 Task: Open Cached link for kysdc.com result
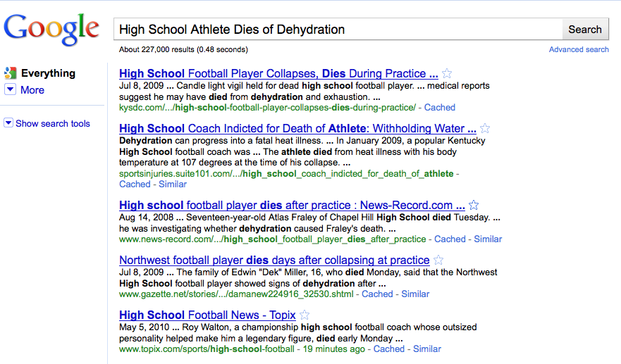click(x=440, y=108)
